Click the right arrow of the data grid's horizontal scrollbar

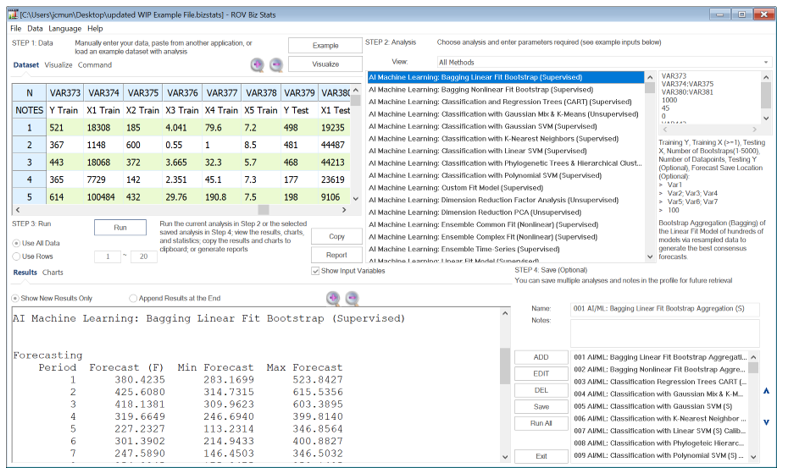tap(344, 210)
